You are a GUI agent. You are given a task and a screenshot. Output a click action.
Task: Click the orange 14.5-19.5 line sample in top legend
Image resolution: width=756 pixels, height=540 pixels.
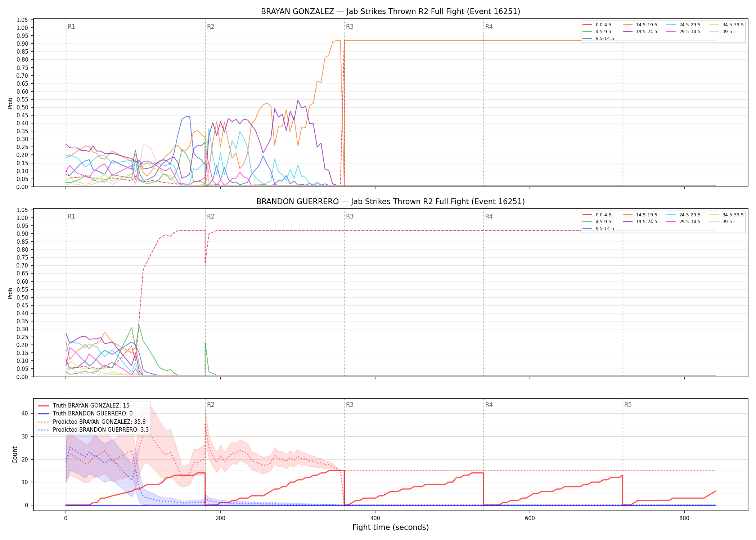(x=628, y=25)
